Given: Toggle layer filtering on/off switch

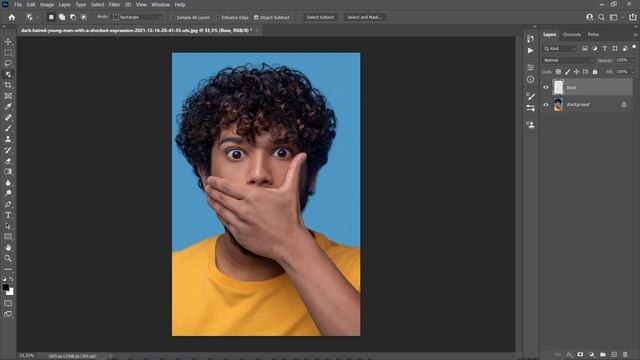Looking at the screenshot, I should tap(634, 47).
